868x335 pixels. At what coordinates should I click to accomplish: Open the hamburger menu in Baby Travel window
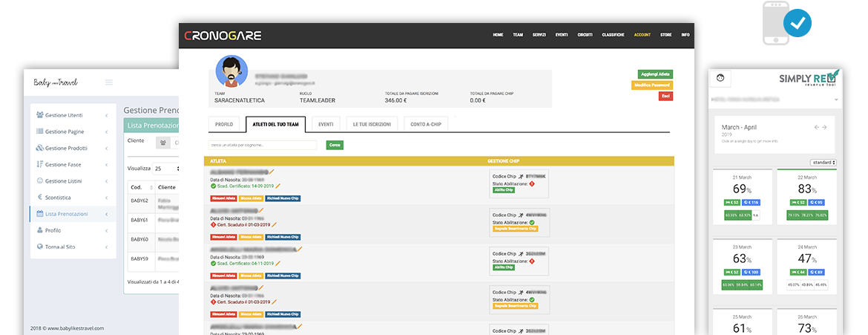point(109,82)
